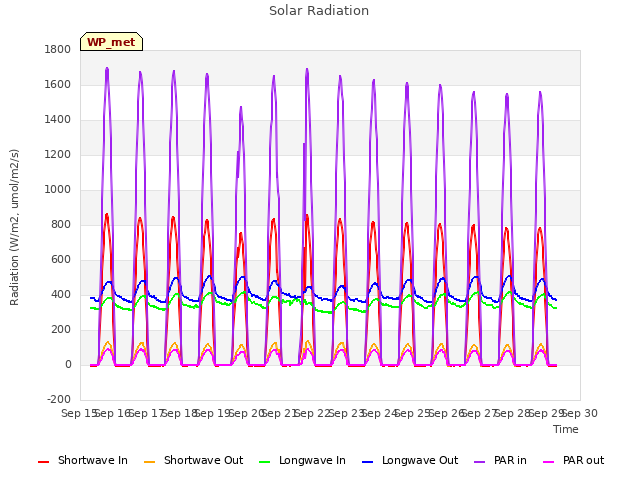Click the Longwave In legend label
Viewport: 640px width, 480px height.
tap(312, 460)
